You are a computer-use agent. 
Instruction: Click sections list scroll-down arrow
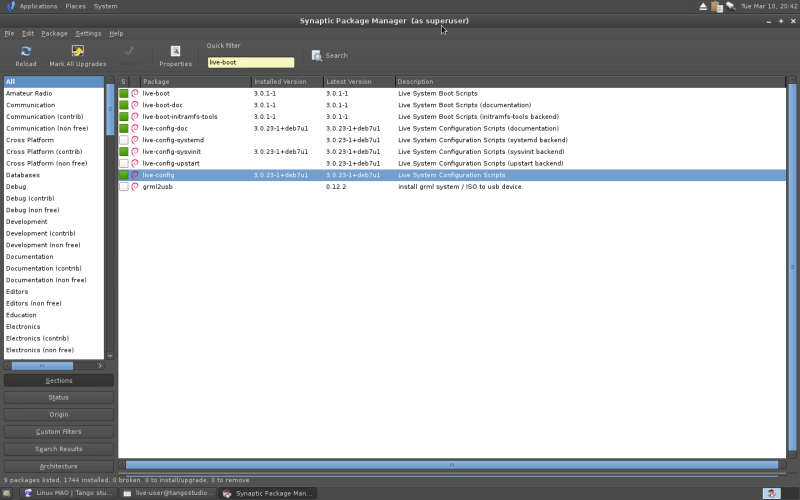pyautogui.click(x=110, y=356)
